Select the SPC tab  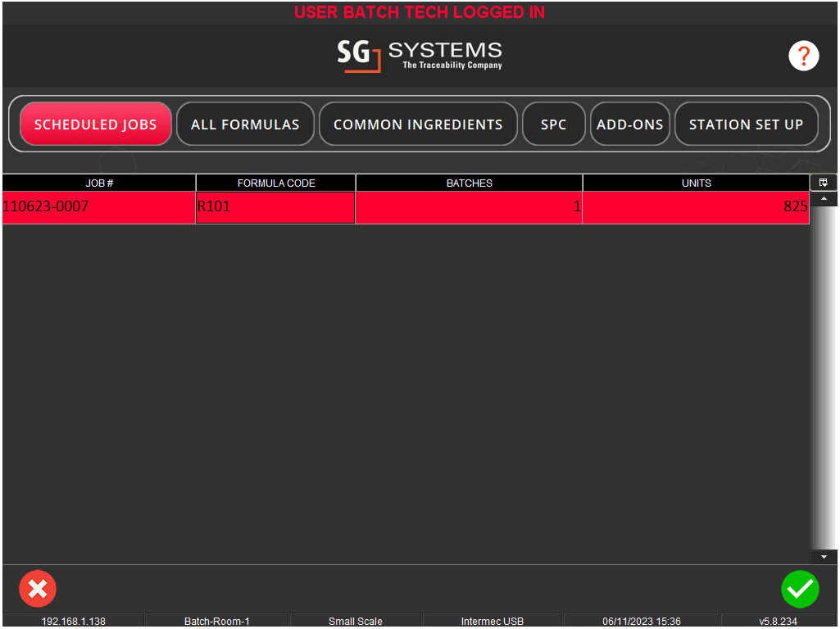[x=554, y=124]
